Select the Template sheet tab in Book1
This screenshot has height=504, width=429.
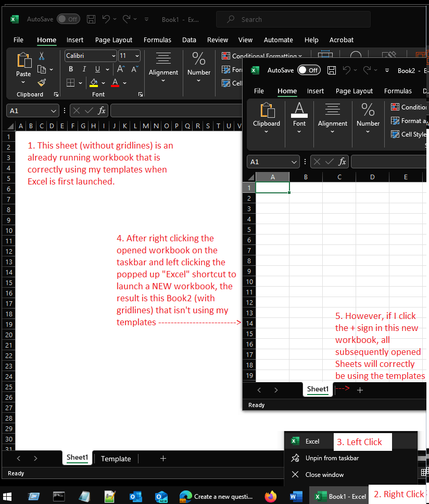[x=116, y=459]
